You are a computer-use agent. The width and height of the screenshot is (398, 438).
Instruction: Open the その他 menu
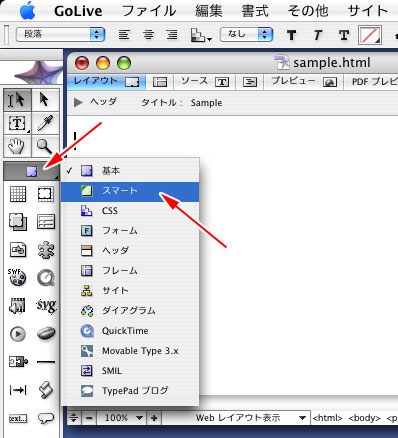coord(308,11)
